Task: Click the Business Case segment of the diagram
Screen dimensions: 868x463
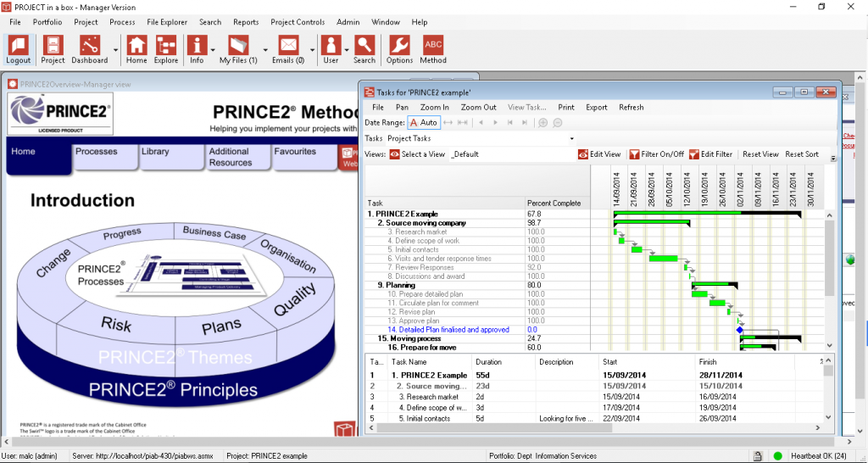Action: 214,233
